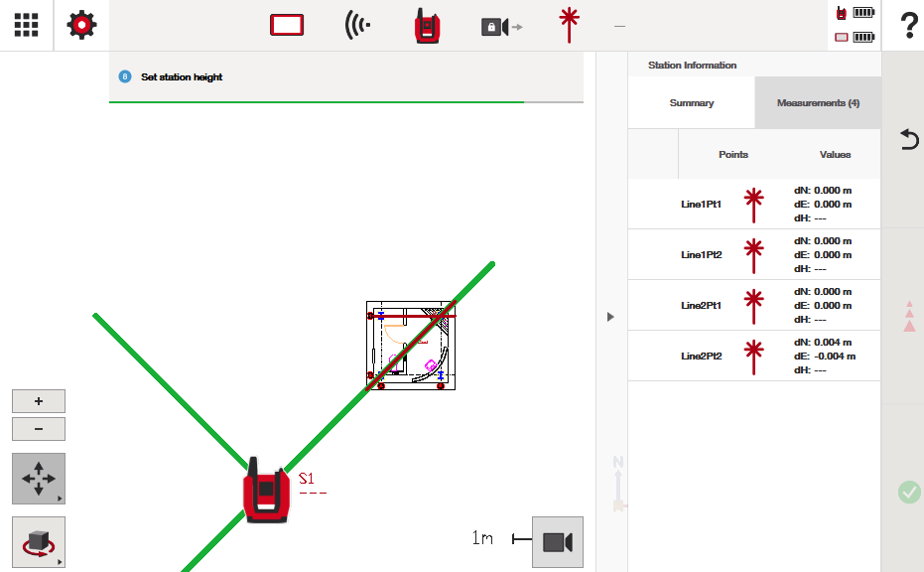Image resolution: width=924 pixels, height=572 pixels.
Task: Select the total station instrument icon
Action: tap(428, 26)
